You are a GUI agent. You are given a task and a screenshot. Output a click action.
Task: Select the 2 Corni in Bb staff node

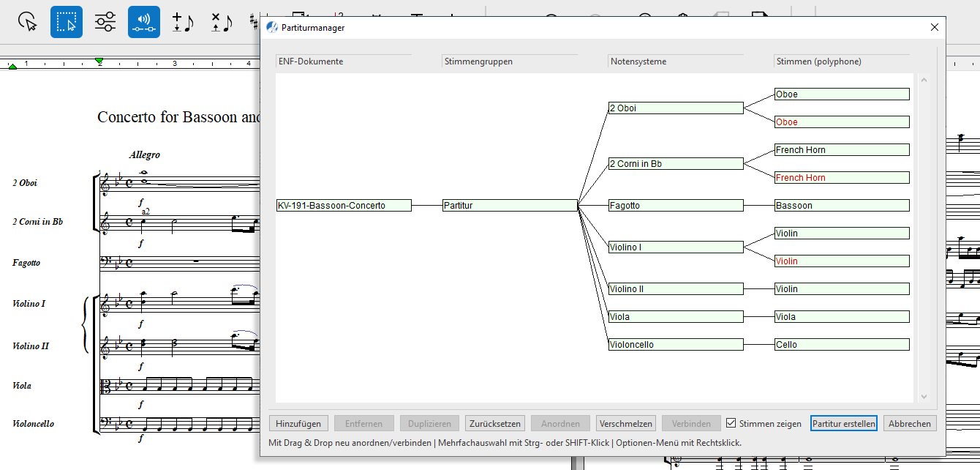pyautogui.click(x=676, y=164)
